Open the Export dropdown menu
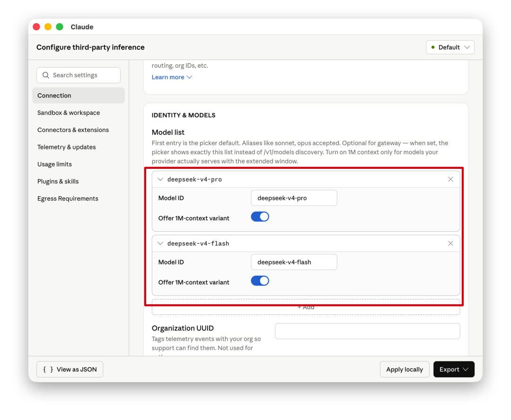 (x=454, y=369)
